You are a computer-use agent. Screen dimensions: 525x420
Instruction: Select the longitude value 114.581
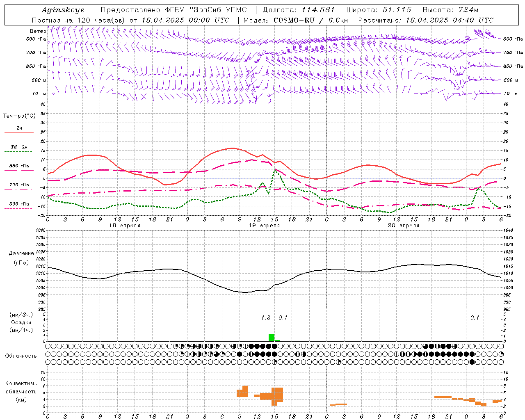[x=318, y=10]
